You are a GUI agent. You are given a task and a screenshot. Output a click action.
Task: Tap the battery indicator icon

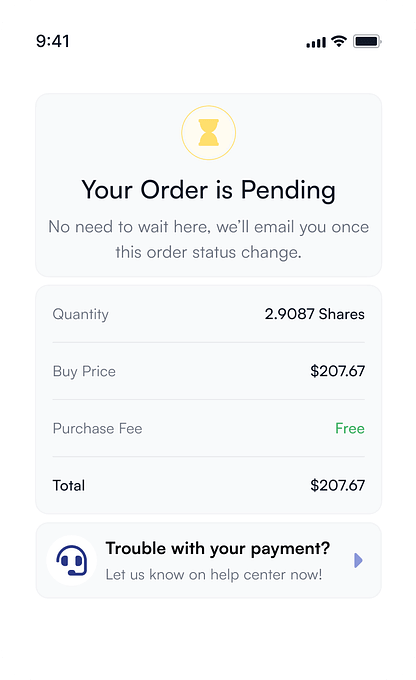pos(367,42)
